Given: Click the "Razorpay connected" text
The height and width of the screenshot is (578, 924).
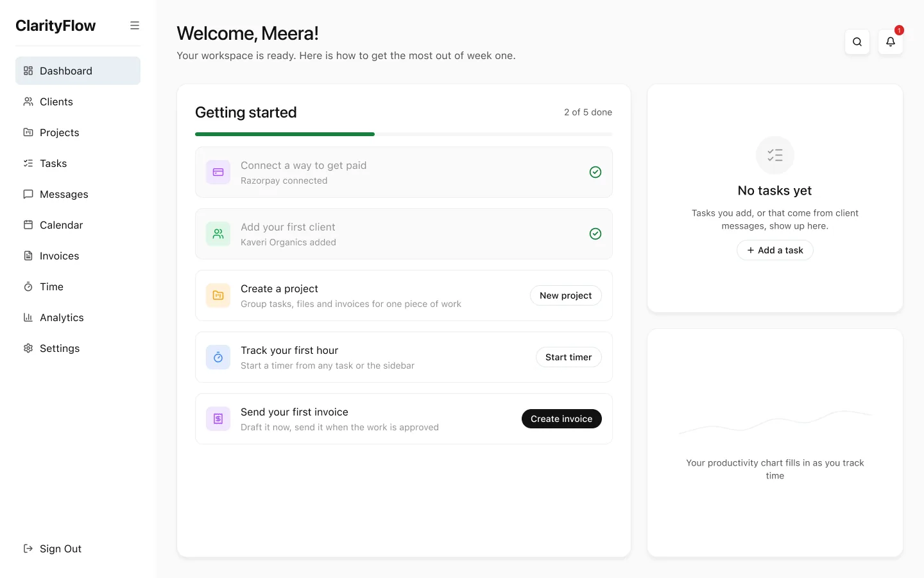Looking at the screenshot, I should 284,181.
